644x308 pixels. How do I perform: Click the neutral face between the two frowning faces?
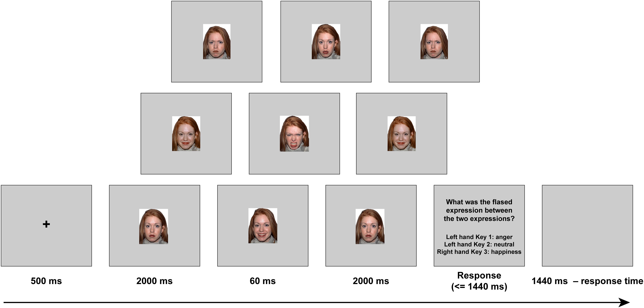[326, 41]
